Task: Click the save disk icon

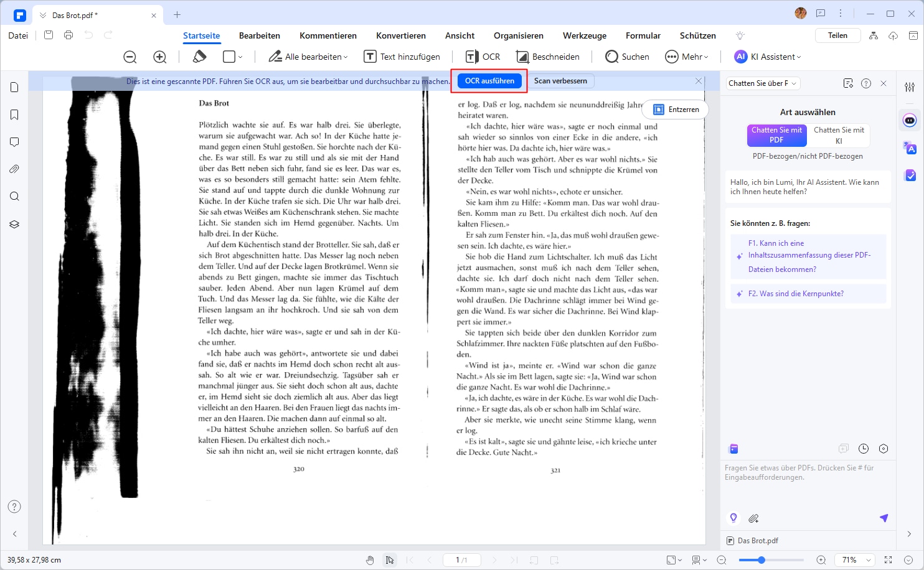Action: (49, 35)
